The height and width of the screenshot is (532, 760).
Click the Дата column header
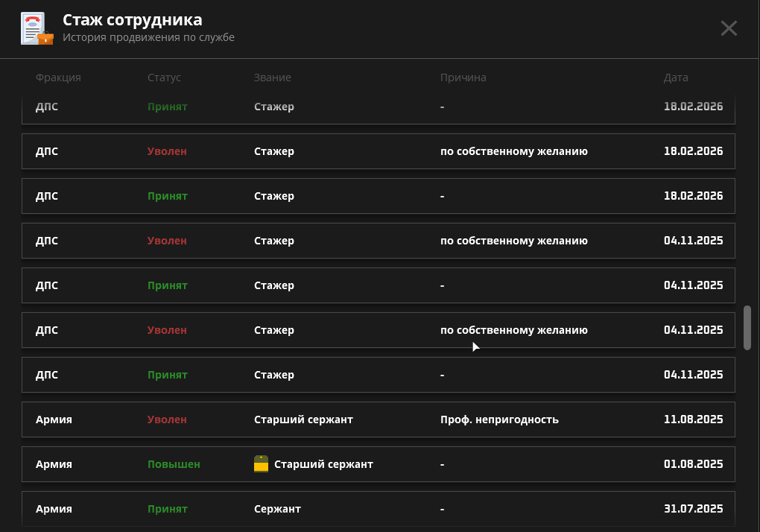click(x=676, y=77)
